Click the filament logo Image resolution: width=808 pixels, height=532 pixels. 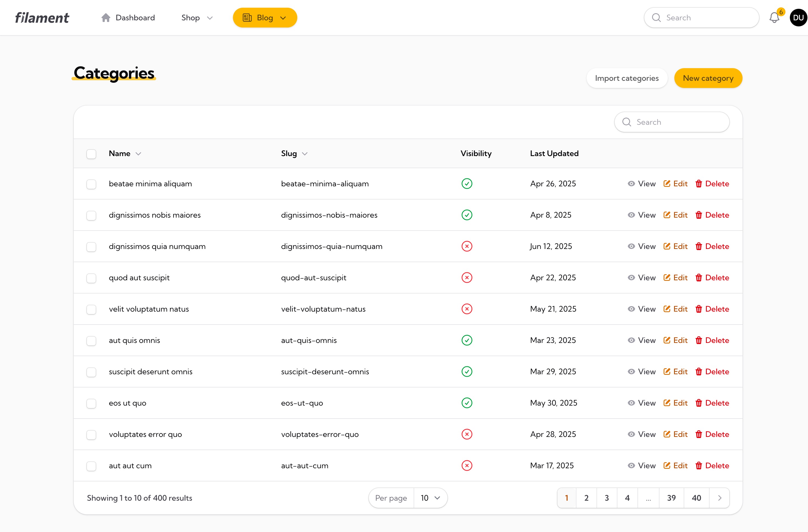click(x=42, y=18)
